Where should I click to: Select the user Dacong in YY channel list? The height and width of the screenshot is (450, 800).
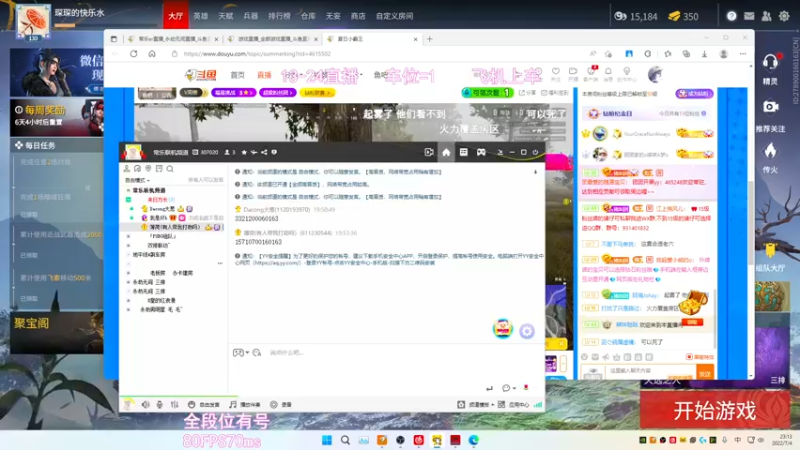[162, 209]
